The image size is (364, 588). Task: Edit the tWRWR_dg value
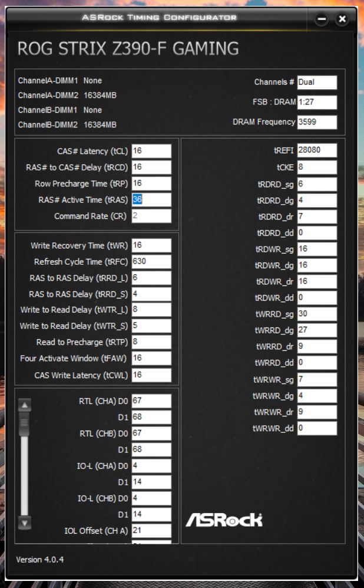317,396
